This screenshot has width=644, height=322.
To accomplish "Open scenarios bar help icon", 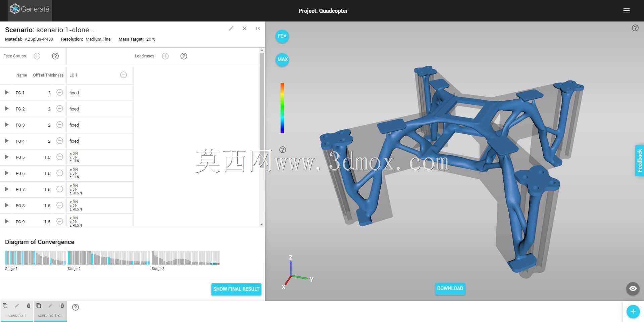I will [76, 307].
